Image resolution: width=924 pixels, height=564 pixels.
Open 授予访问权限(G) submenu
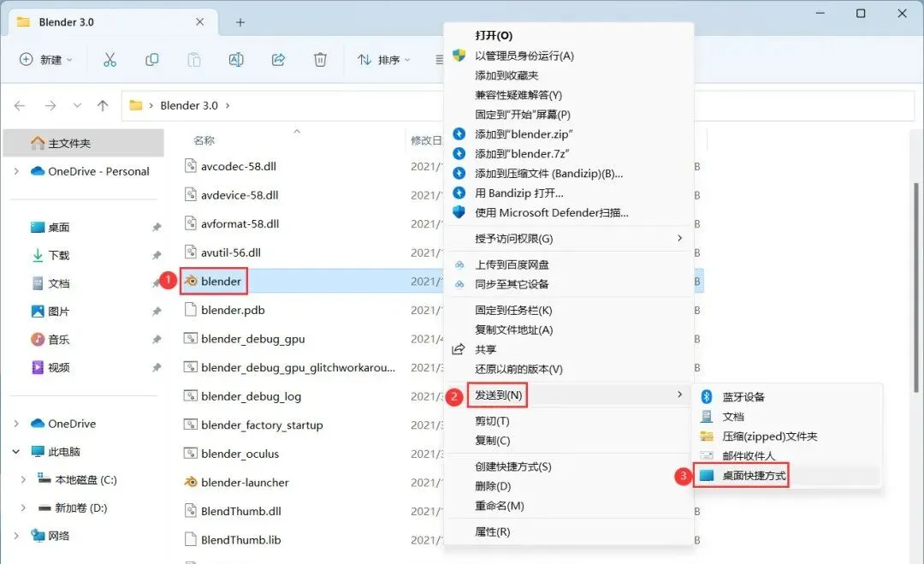tap(569, 239)
